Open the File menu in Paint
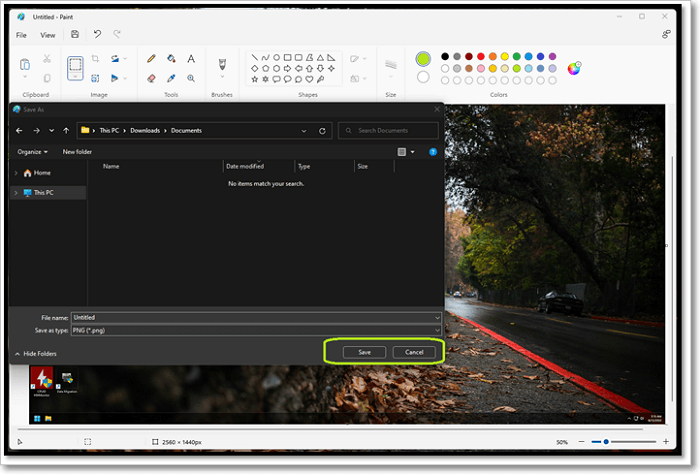 click(x=21, y=35)
